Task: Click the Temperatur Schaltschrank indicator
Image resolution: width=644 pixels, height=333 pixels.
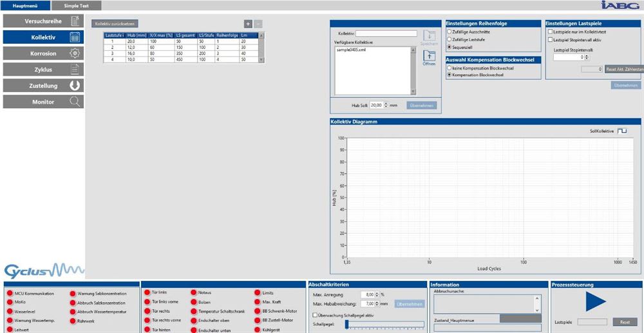Action: pos(194,312)
